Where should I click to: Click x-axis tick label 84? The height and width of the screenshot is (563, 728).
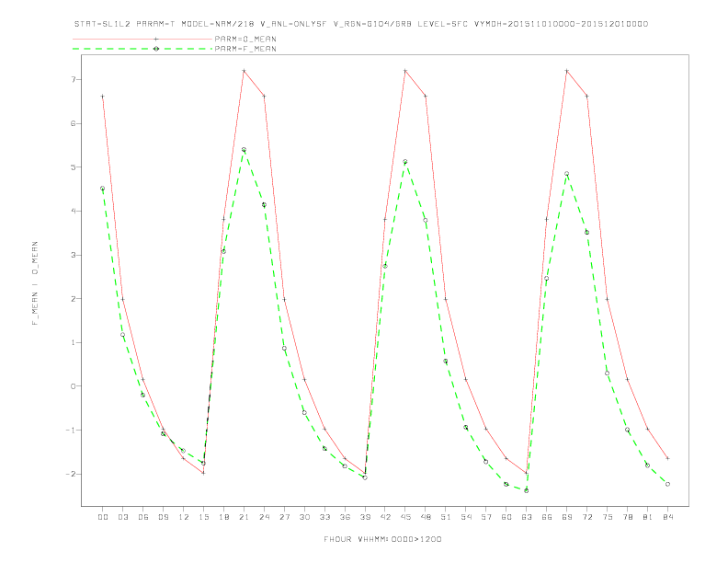667,517
